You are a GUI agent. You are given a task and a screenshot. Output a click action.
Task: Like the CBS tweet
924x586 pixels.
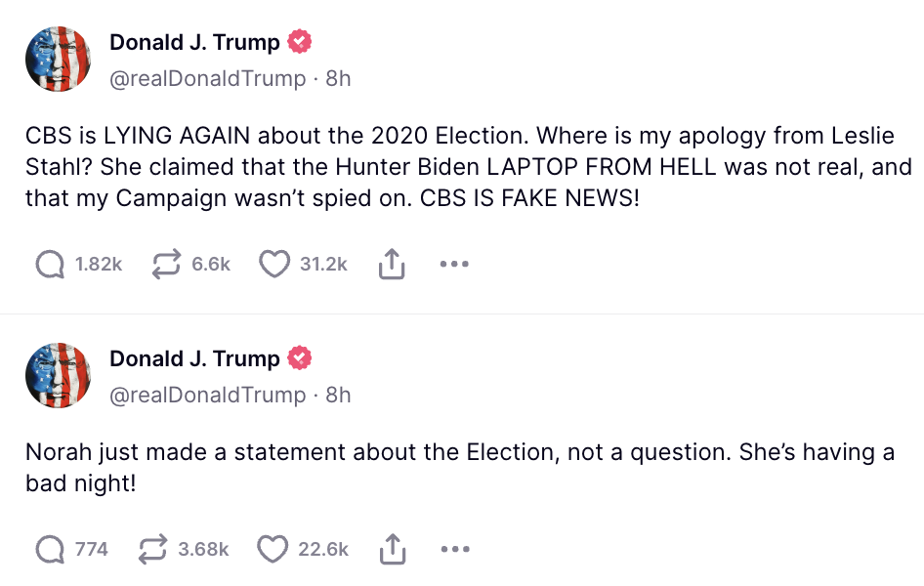tap(275, 263)
